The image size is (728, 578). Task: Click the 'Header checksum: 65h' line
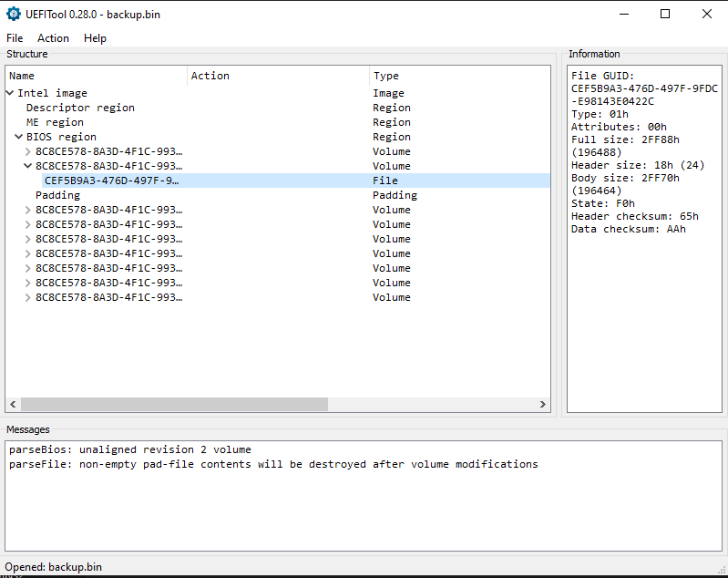coord(635,216)
